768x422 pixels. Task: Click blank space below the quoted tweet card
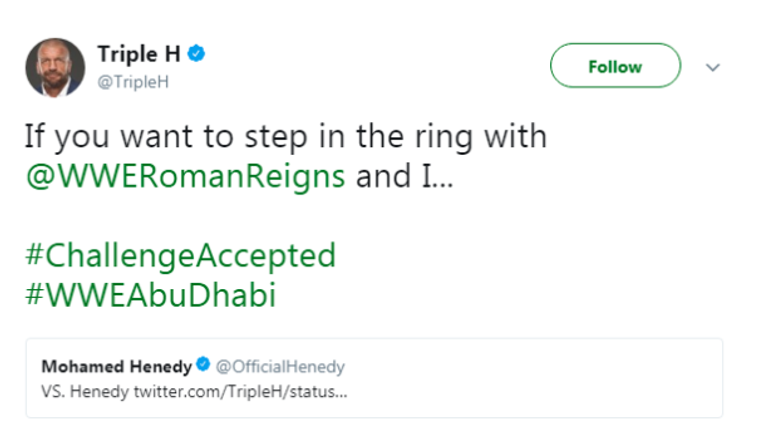tap(384, 418)
